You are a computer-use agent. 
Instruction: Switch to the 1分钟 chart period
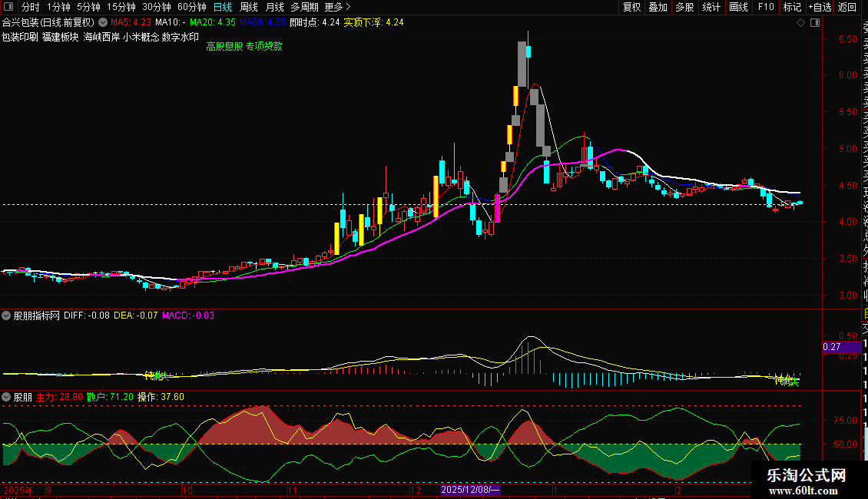point(58,7)
